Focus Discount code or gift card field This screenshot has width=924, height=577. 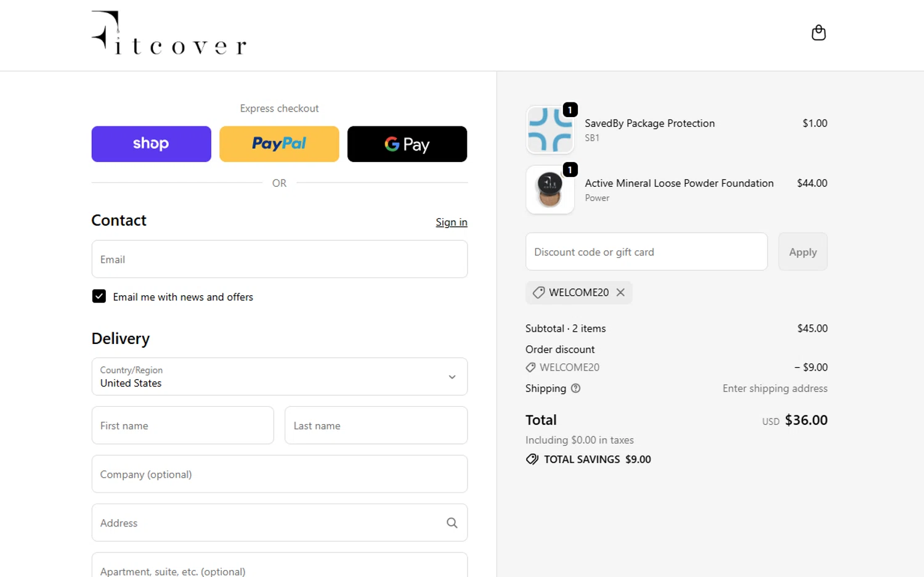pyautogui.click(x=646, y=252)
